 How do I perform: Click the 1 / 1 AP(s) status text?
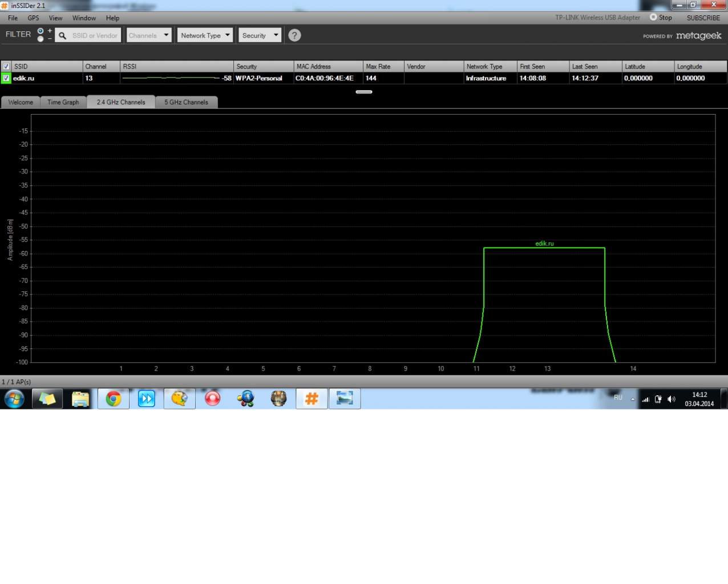tap(17, 382)
